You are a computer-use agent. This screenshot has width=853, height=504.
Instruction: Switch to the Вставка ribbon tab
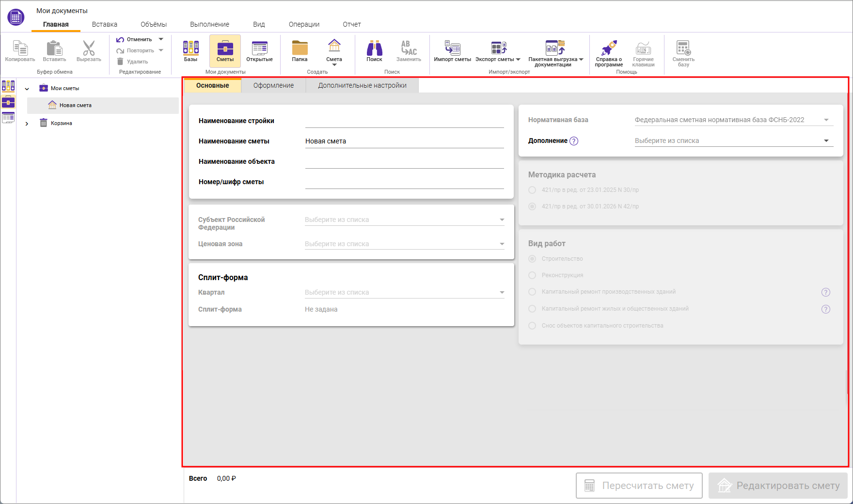point(105,24)
